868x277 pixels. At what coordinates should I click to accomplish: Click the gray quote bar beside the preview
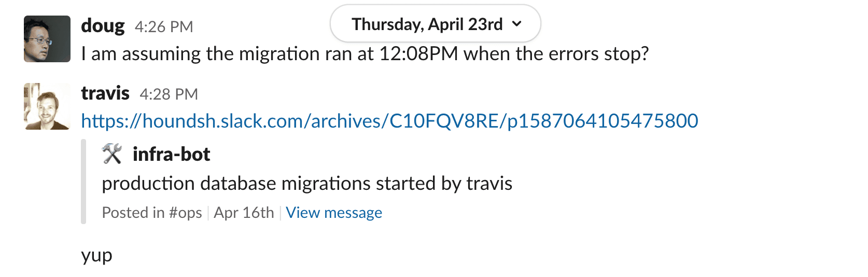[83, 182]
